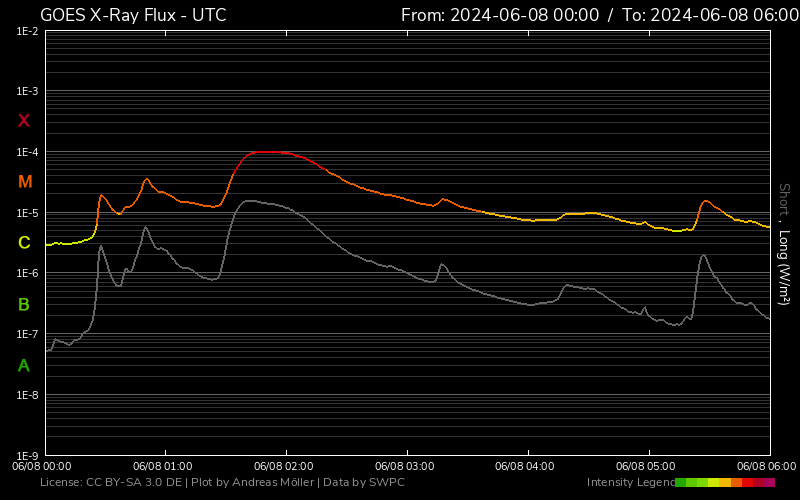The width and height of the screenshot is (800, 500).
Task: Click the 1E-5 y-axis label
Action: tap(27, 213)
